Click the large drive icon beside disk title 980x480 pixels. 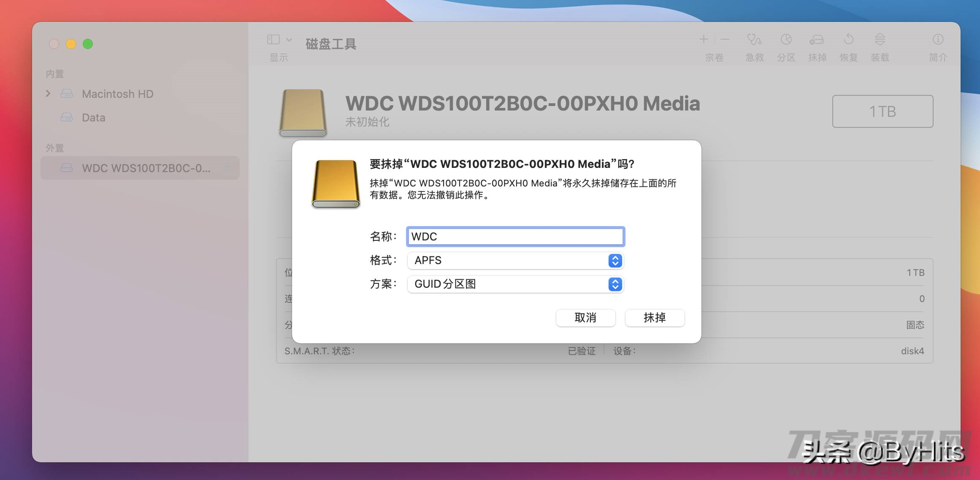pyautogui.click(x=303, y=113)
